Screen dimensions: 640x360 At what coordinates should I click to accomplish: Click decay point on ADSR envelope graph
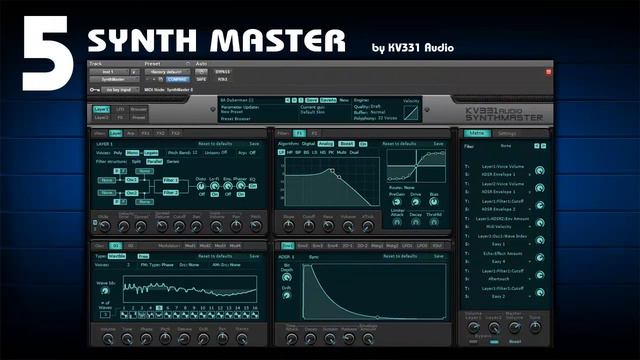[378, 317]
